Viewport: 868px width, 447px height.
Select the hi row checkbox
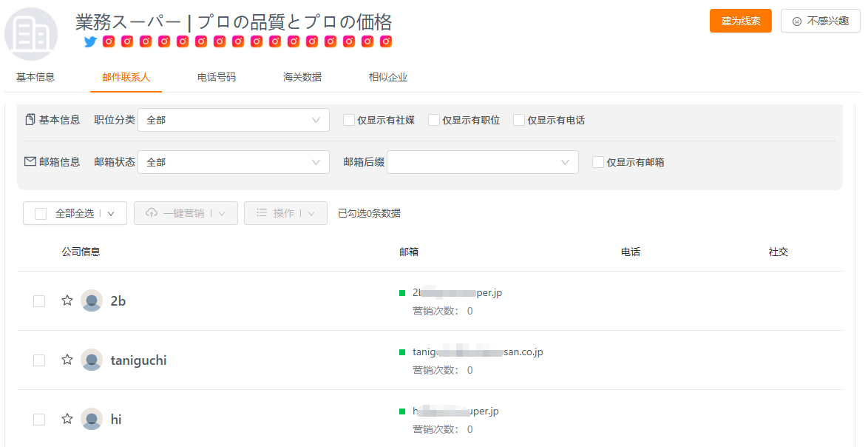[39, 420]
